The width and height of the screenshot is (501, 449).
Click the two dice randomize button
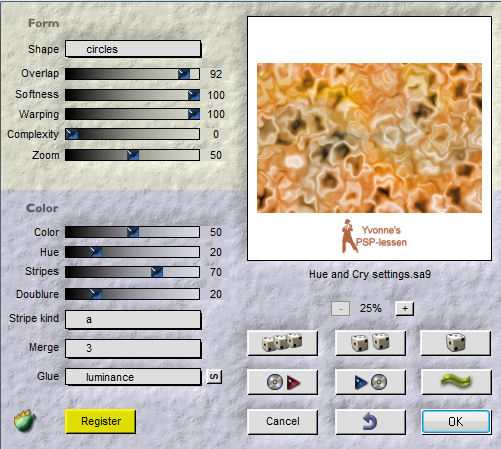pyautogui.click(x=370, y=343)
